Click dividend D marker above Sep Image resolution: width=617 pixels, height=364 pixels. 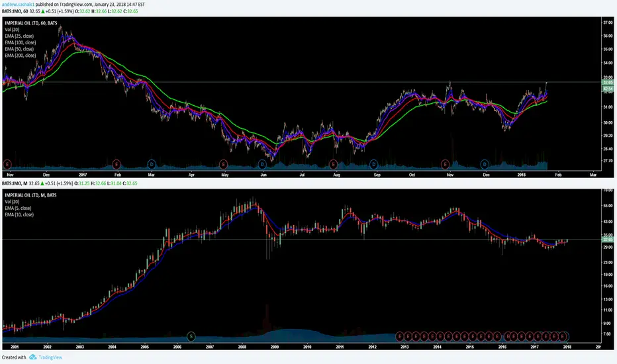(373, 163)
